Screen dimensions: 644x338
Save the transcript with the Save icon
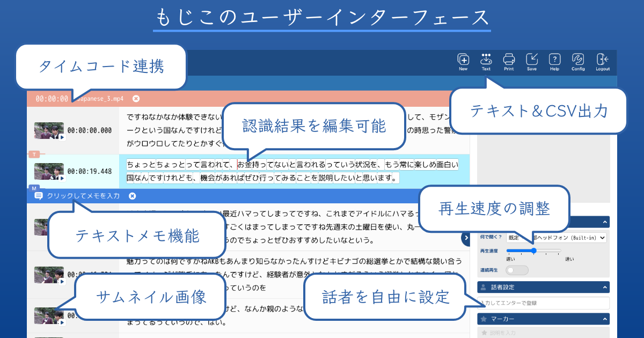[531, 60]
